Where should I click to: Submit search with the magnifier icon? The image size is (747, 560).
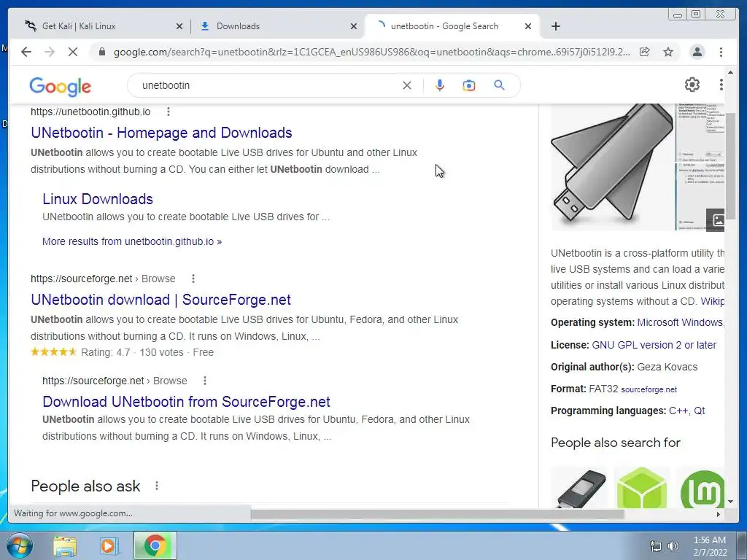(499, 85)
